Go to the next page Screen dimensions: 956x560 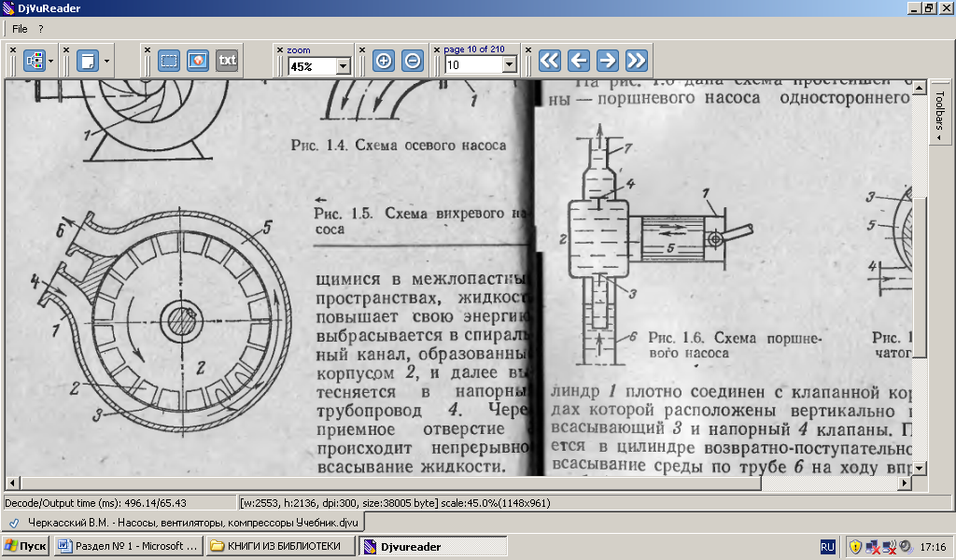pyautogui.click(x=607, y=61)
